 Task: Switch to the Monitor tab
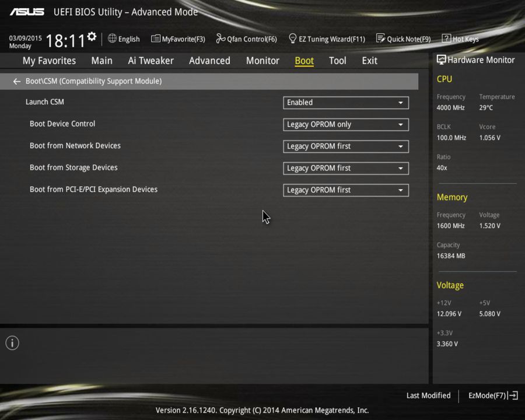(262, 61)
